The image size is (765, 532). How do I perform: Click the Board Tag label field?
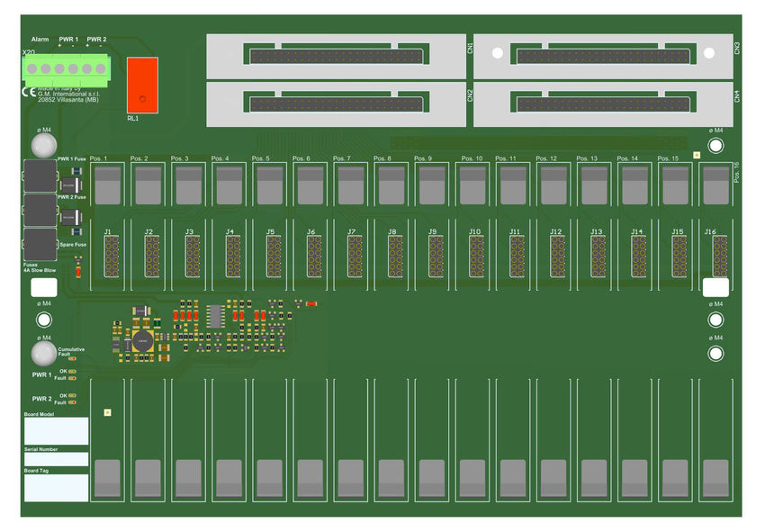(x=56, y=488)
